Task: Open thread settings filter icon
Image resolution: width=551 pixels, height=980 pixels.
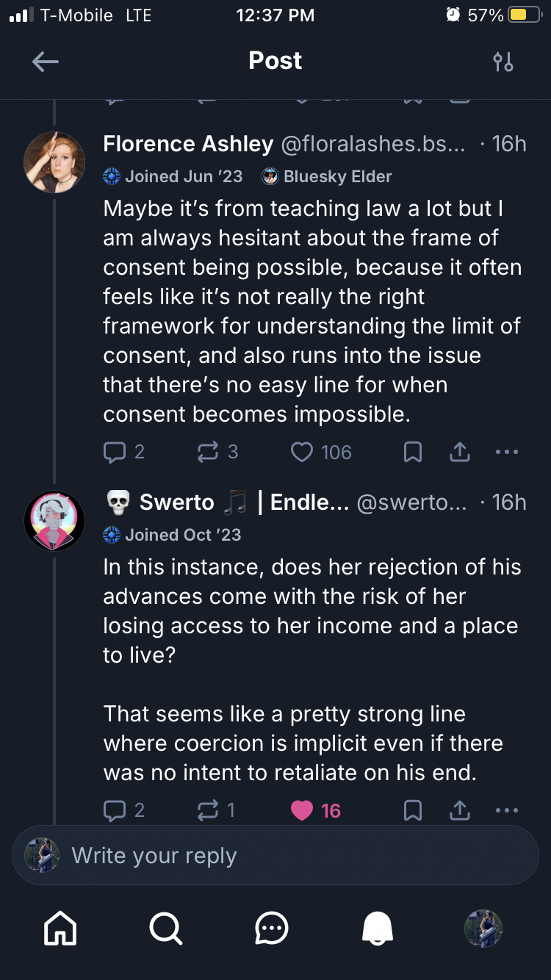Action: 503,62
